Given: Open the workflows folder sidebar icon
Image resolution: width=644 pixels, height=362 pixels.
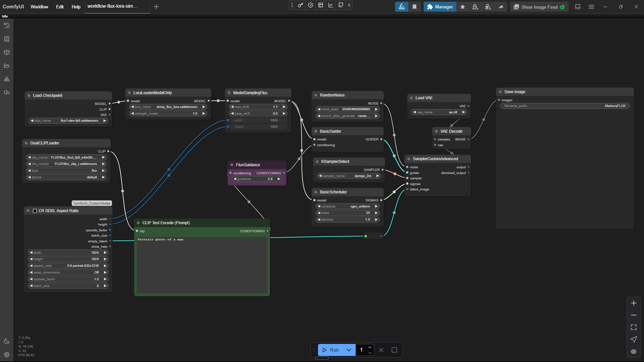Looking at the screenshot, I should tap(7, 66).
